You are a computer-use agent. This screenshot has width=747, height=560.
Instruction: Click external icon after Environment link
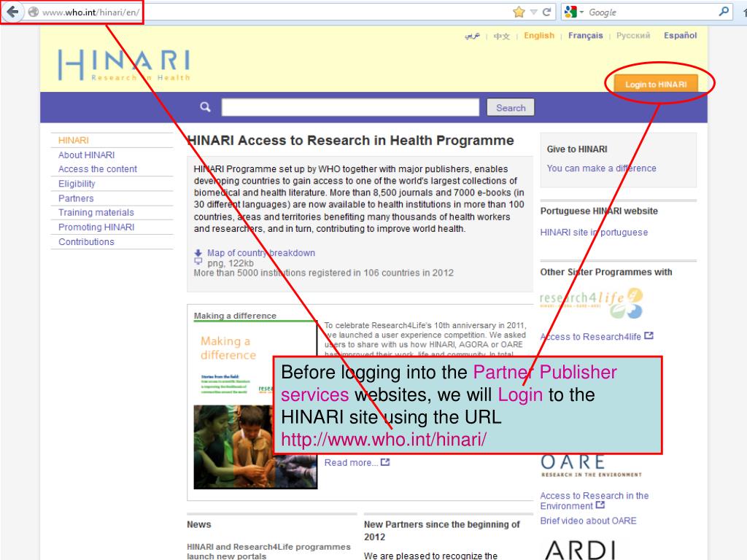[x=600, y=505]
